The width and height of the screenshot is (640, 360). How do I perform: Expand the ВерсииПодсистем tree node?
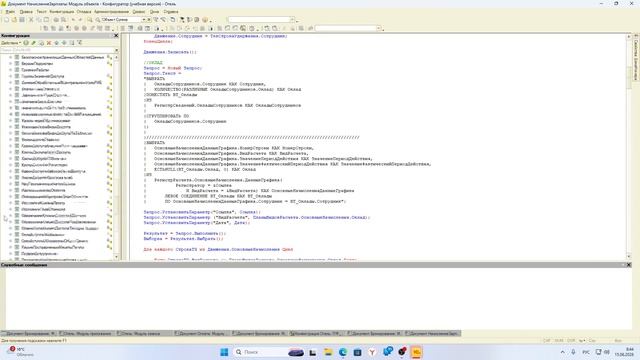[11, 64]
